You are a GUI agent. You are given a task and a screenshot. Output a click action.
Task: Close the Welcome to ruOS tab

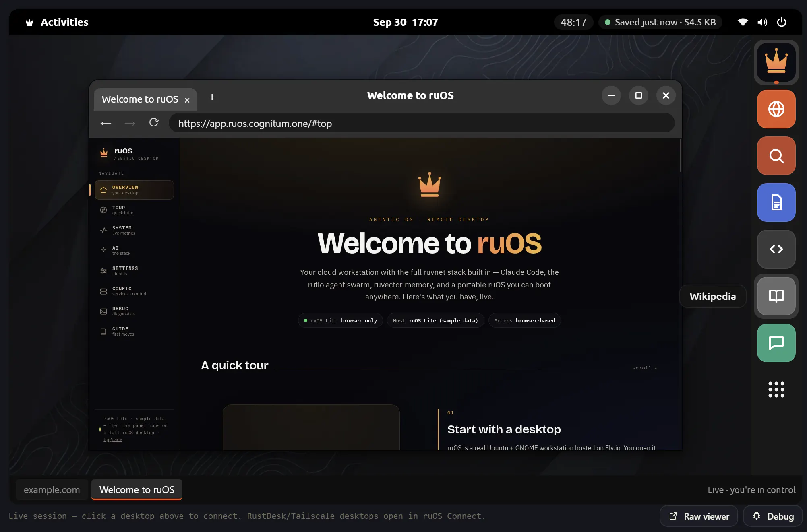click(187, 100)
